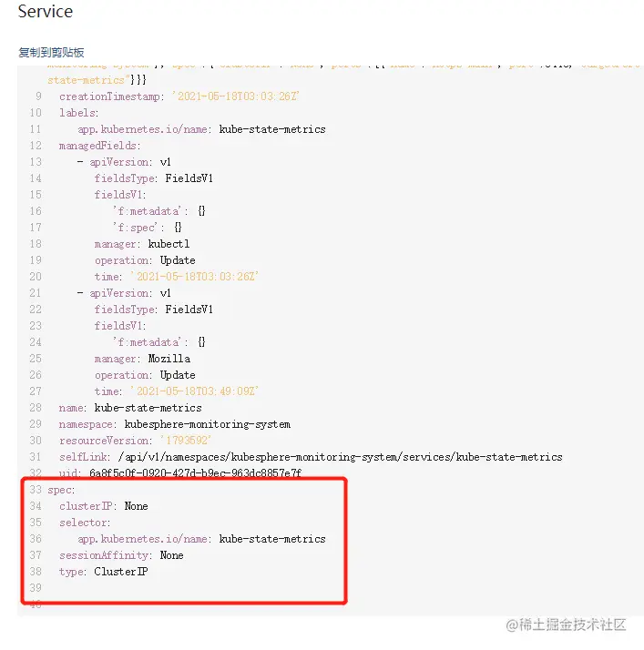The image size is (644, 650).
Task: Click the labels: key on line 10
Action: [x=78, y=113]
